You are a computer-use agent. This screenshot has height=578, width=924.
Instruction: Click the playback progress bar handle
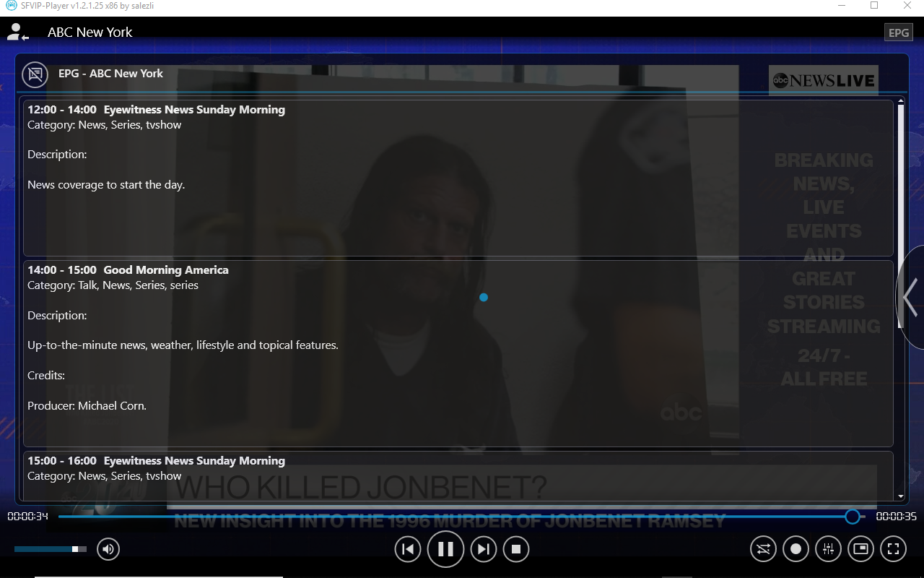point(853,517)
